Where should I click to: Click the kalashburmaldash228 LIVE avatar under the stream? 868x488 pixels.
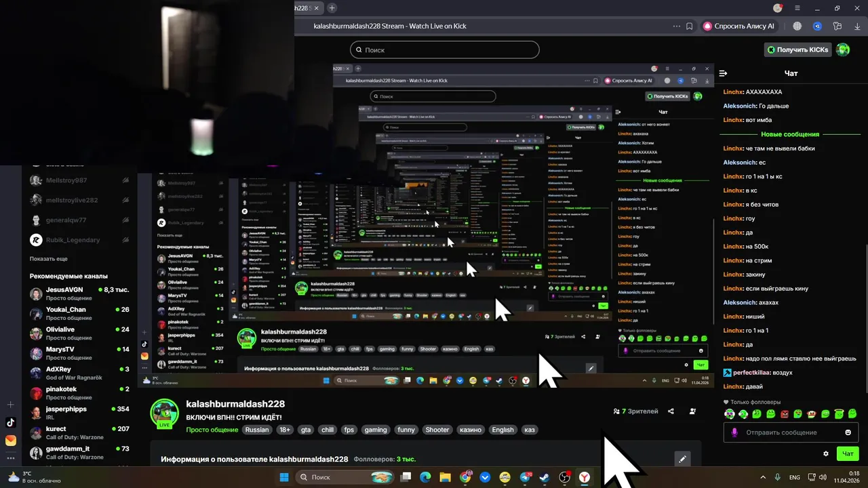click(164, 413)
